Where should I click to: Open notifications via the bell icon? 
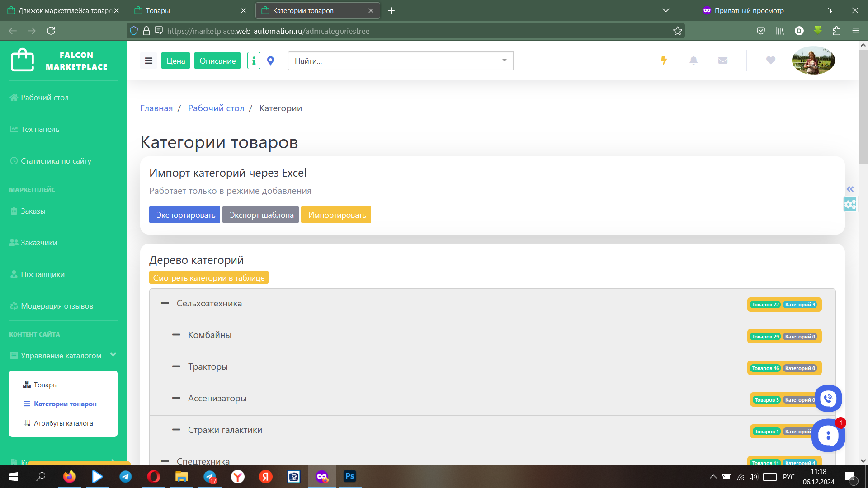[694, 60]
